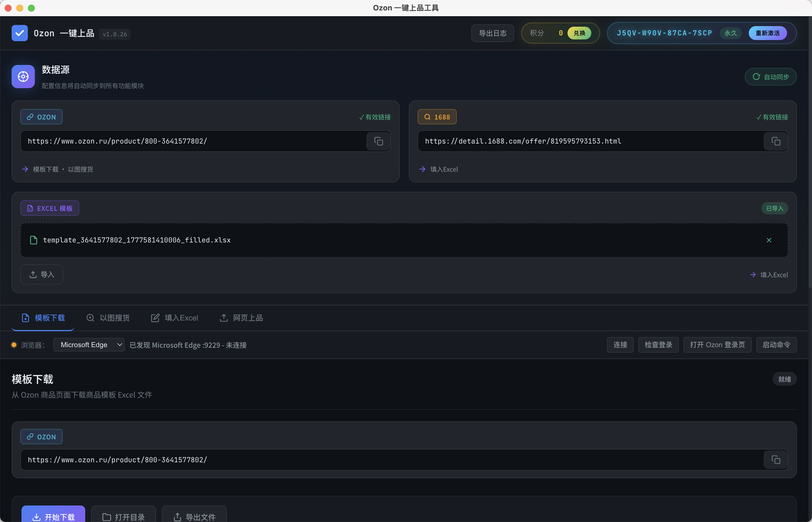Click the 1688 search badge

(x=437, y=117)
